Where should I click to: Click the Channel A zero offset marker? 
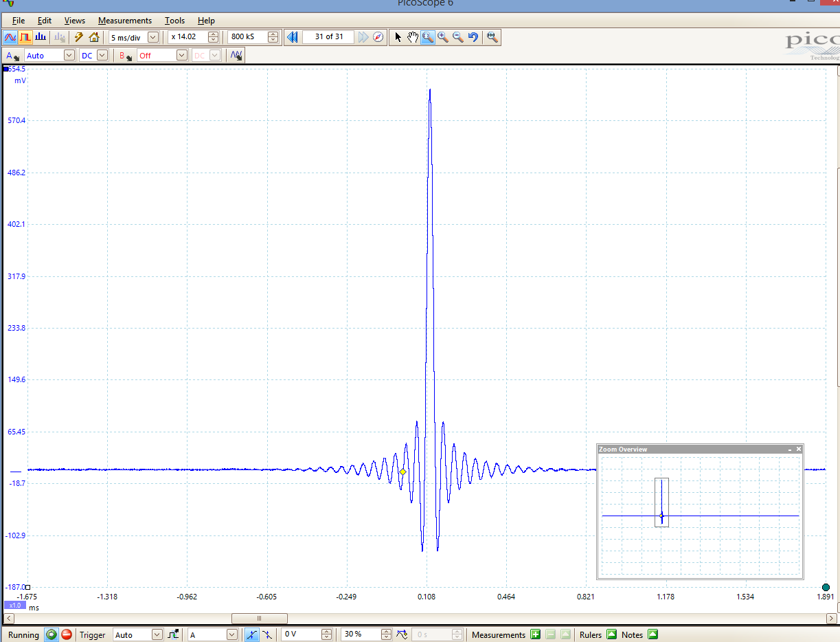coord(14,472)
